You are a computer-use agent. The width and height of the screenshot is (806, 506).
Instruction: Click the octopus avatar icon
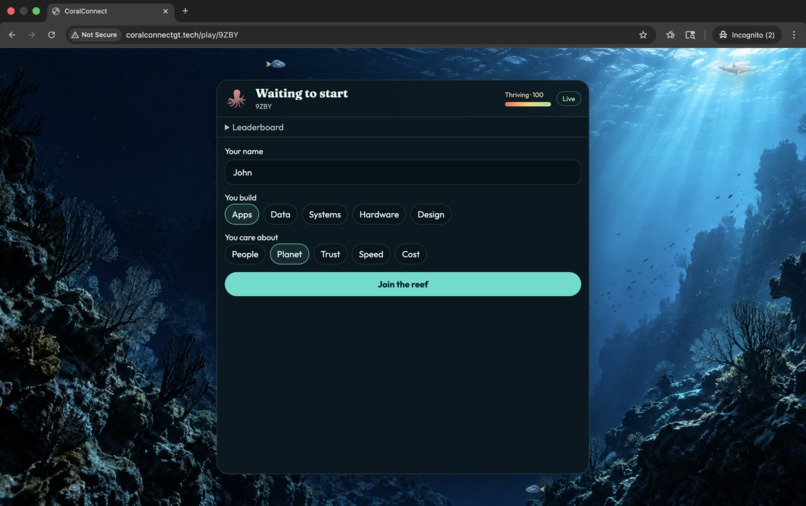click(236, 99)
